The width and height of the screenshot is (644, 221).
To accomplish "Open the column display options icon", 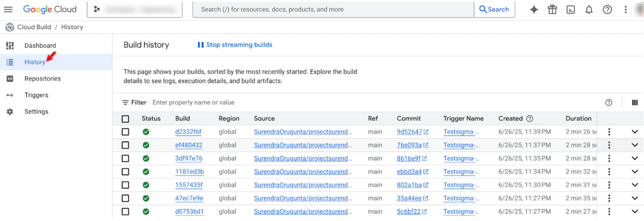I will tap(635, 102).
